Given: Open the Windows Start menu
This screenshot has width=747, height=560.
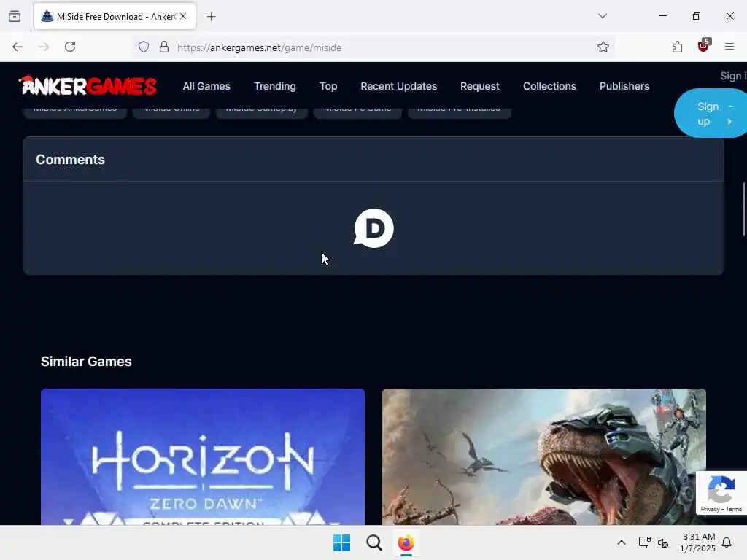Looking at the screenshot, I should pyautogui.click(x=341, y=542).
